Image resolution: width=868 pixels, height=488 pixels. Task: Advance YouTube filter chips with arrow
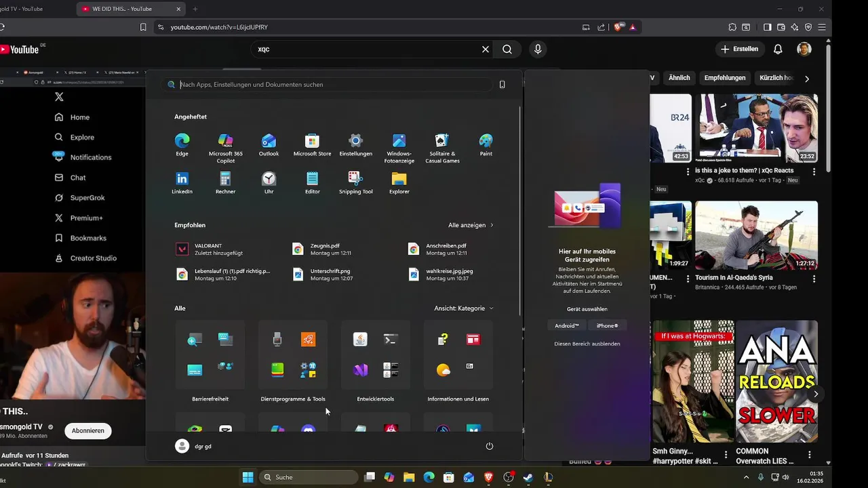tap(806, 79)
